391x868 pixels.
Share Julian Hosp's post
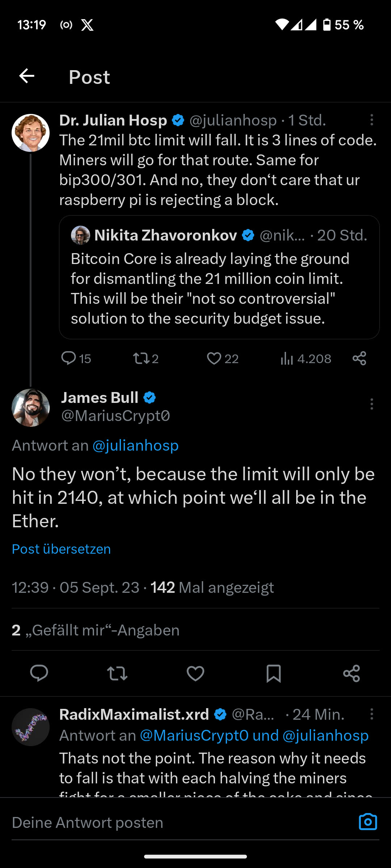point(359,358)
